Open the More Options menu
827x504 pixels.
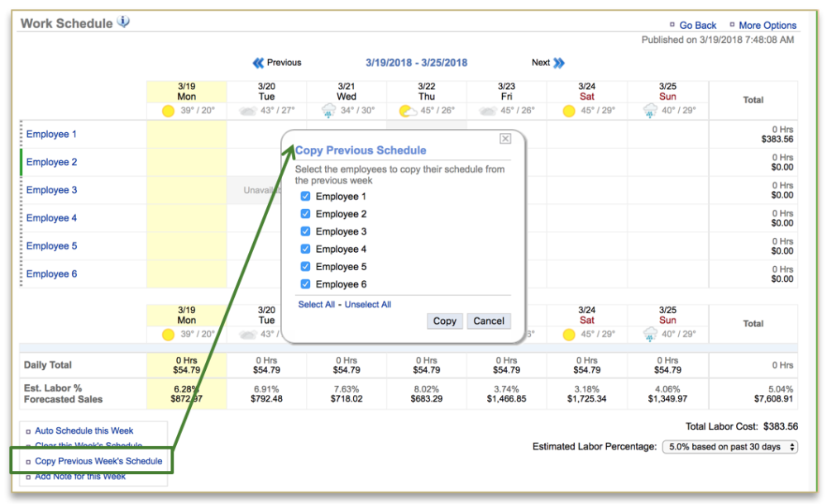767,26
